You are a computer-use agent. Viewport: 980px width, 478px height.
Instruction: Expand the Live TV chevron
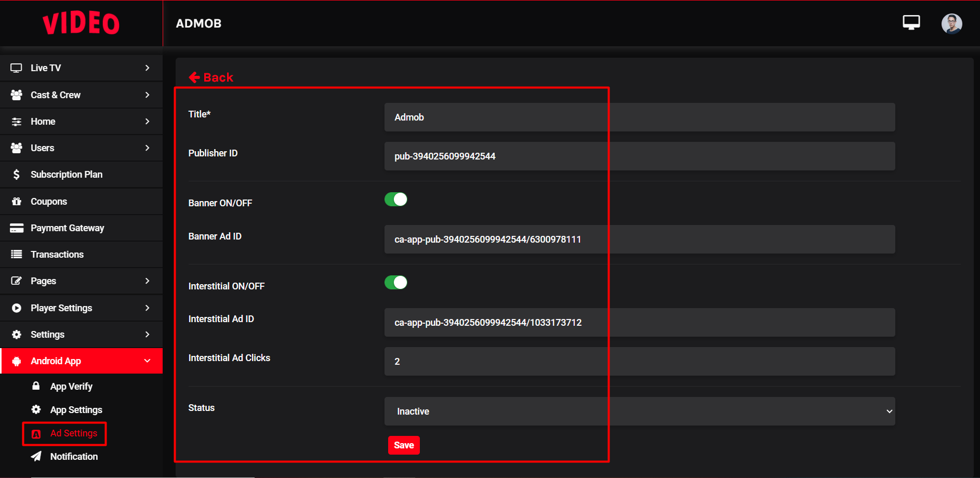147,68
